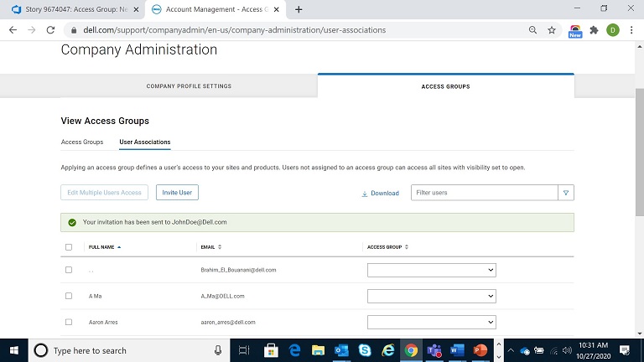The height and width of the screenshot is (362, 644).
Task: Select the Aaron Arres row checkbox
Action: [x=69, y=322]
